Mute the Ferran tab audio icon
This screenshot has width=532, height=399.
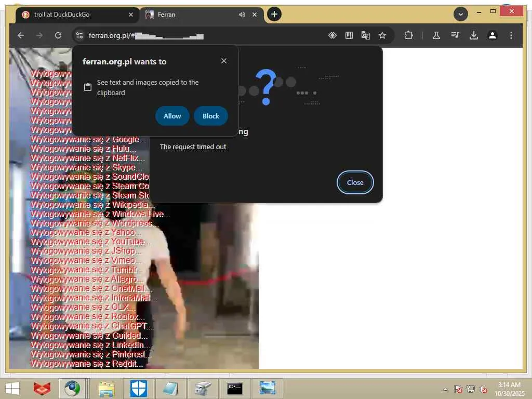pos(242,15)
